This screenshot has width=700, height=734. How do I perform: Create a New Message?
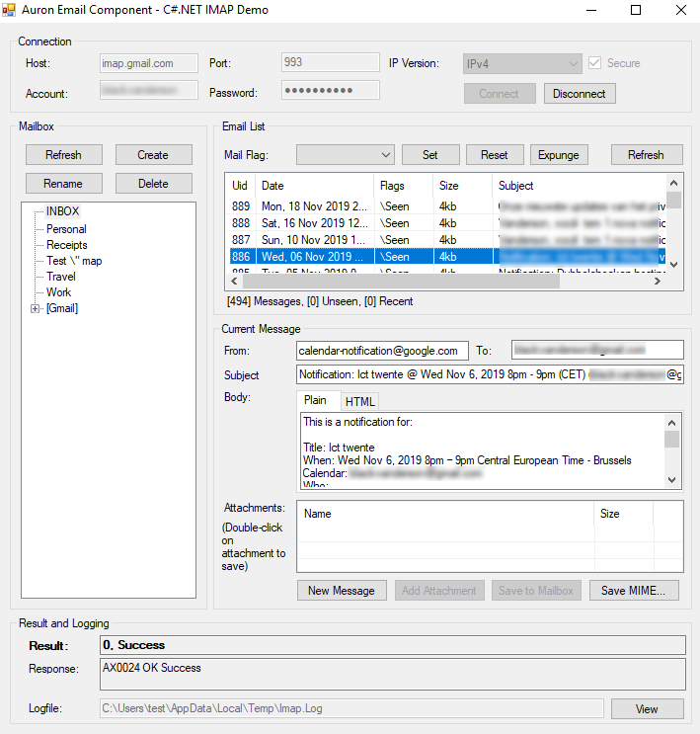pos(341,591)
